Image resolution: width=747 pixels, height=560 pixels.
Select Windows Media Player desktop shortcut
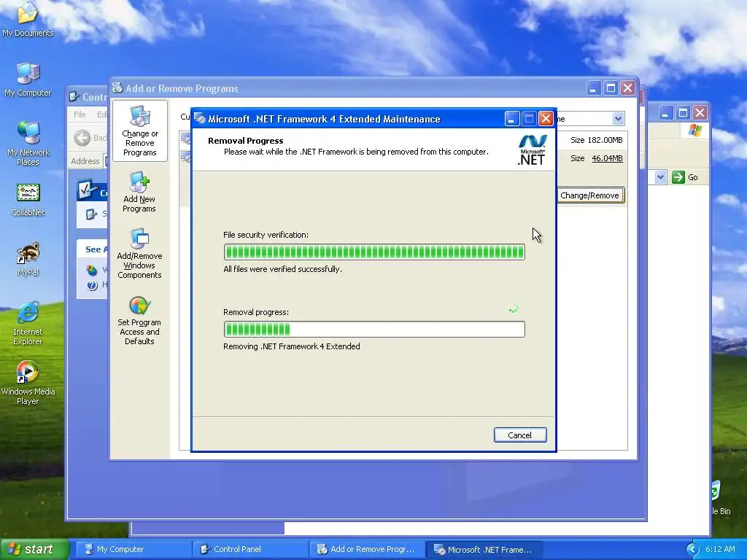[x=28, y=383]
